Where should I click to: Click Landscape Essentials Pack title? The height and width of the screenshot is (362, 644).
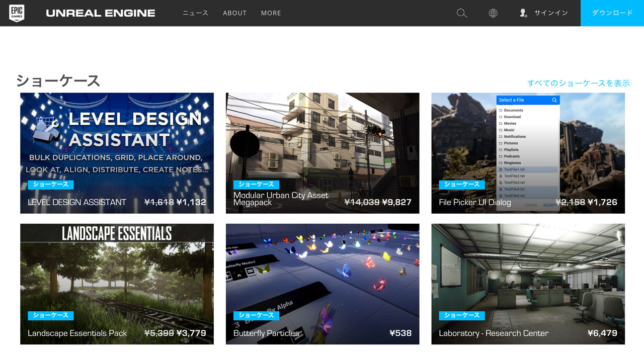[x=77, y=333]
